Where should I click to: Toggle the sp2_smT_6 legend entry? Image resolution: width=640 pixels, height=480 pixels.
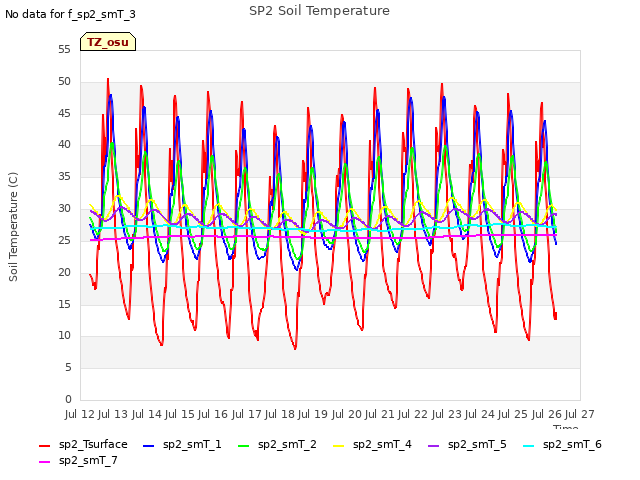coord(562,444)
